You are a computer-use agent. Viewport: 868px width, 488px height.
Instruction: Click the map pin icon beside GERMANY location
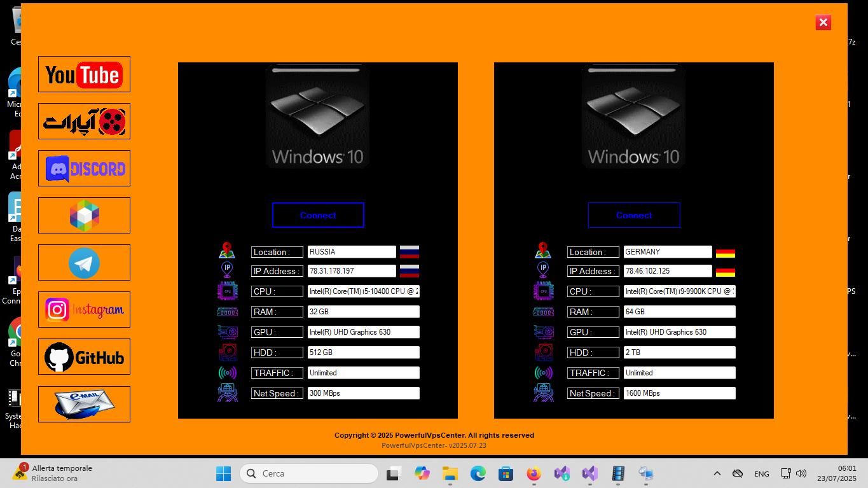click(x=543, y=251)
